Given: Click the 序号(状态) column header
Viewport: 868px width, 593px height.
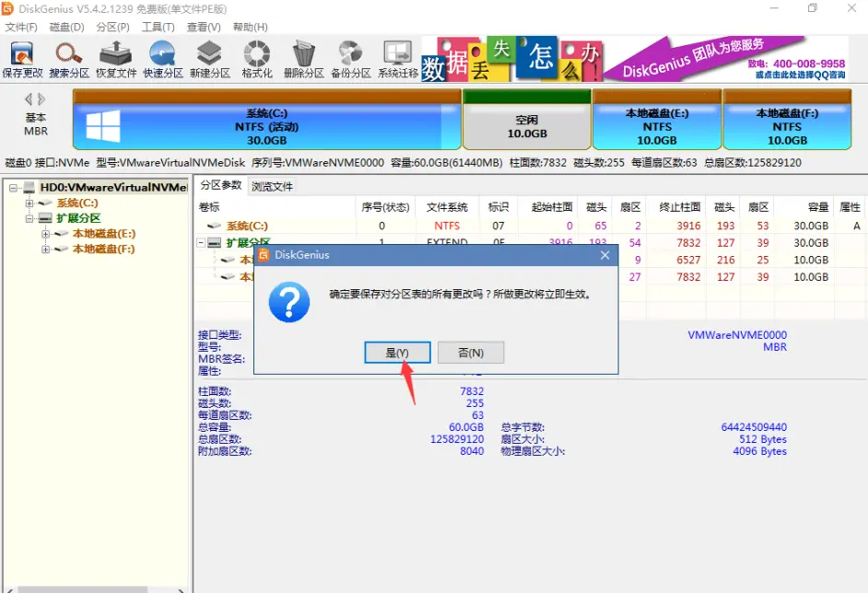Looking at the screenshot, I should [385, 207].
